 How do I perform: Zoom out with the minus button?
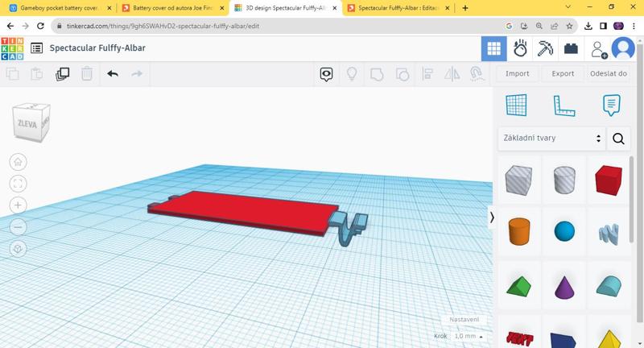(18, 227)
